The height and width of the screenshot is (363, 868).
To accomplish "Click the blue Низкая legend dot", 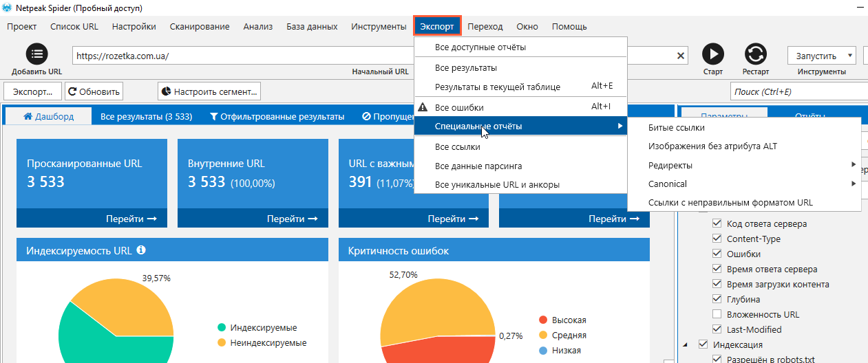I will click(543, 351).
